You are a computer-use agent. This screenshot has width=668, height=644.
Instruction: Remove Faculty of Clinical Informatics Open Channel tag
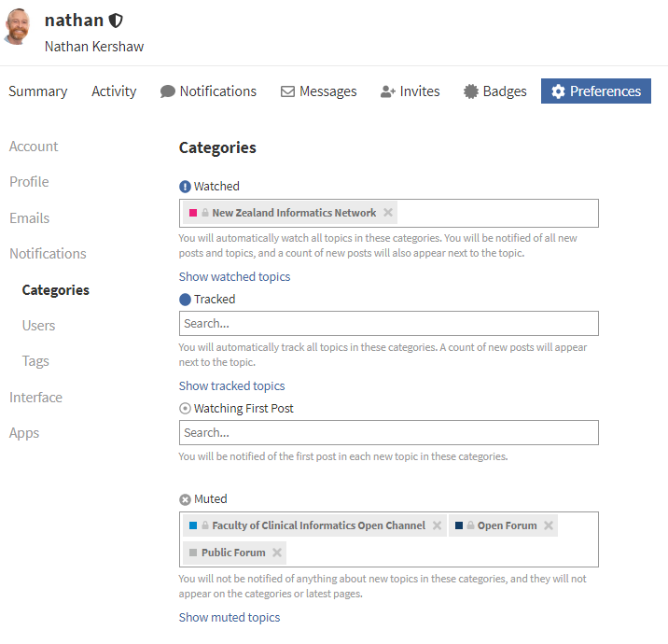[x=437, y=525]
